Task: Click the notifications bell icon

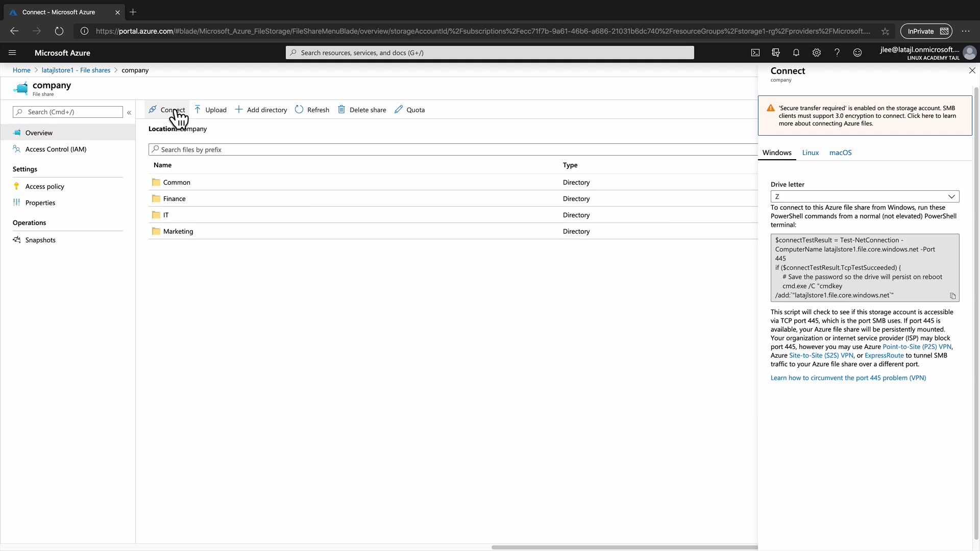Action: (796, 53)
